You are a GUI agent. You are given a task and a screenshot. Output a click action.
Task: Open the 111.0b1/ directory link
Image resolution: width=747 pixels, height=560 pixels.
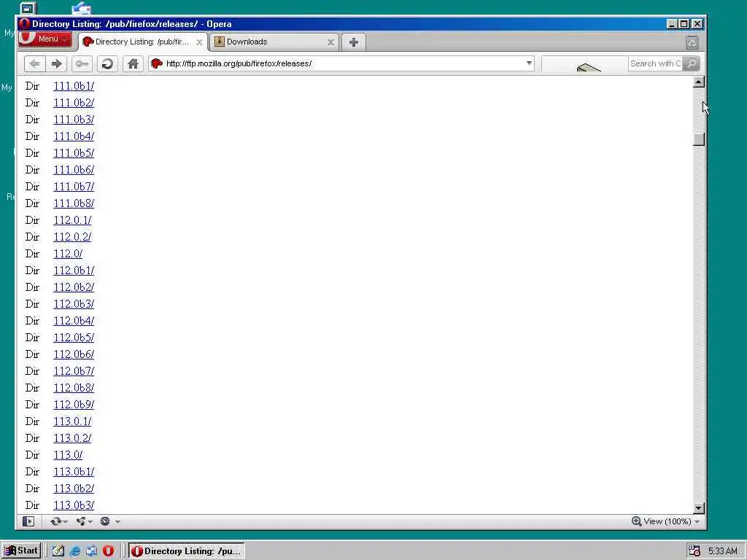click(x=74, y=86)
